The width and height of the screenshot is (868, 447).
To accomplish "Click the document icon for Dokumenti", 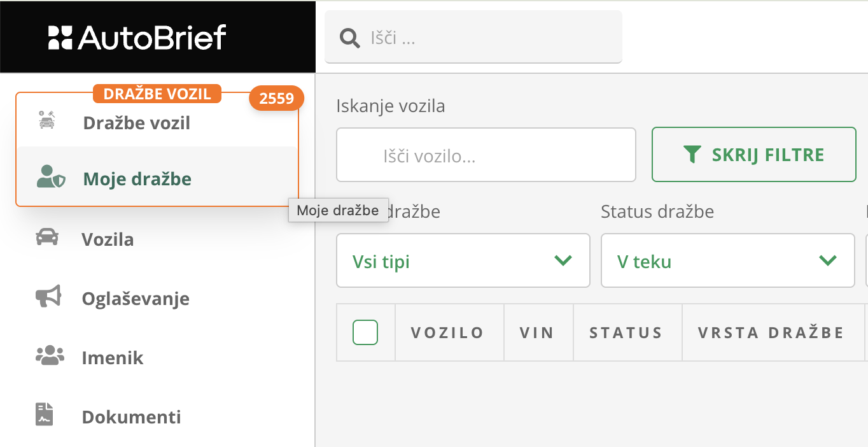I will point(45,415).
